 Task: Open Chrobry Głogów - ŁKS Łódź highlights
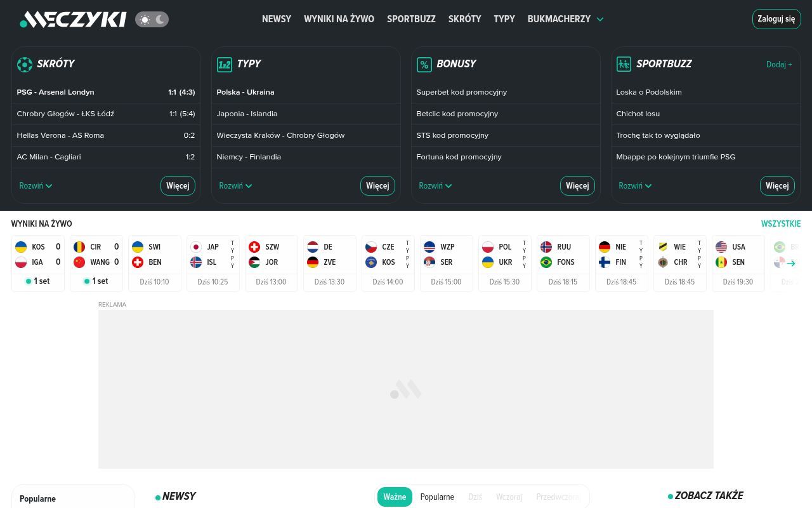point(106,114)
